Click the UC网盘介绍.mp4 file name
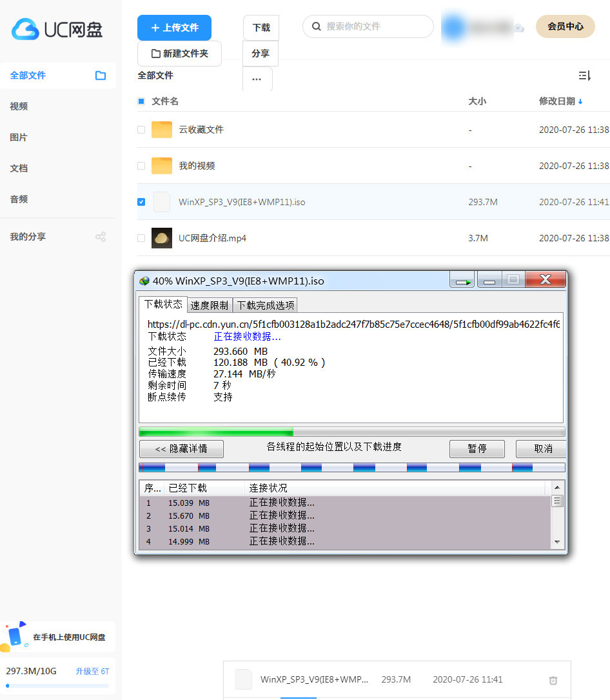This screenshot has width=610, height=700. coord(212,238)
